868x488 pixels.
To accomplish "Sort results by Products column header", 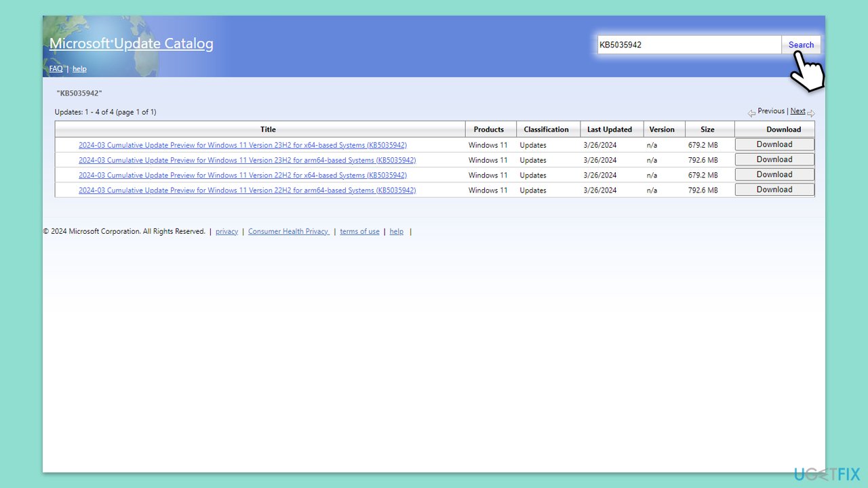I will tap(489, 129).
